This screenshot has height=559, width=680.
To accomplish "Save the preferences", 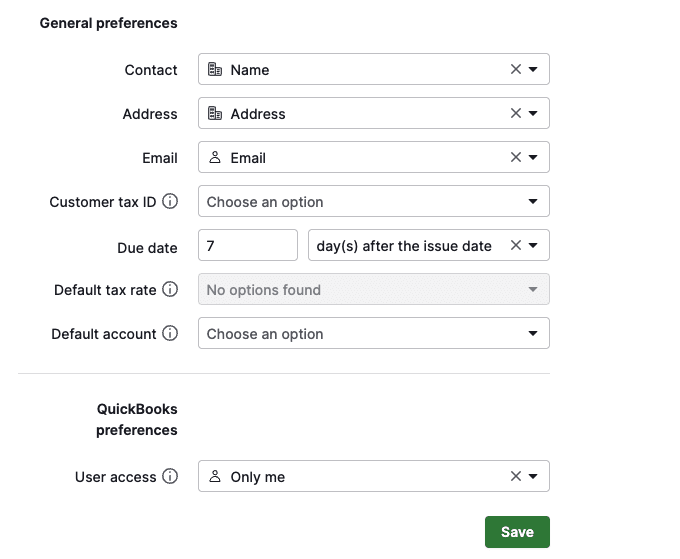I will tap(517, 532).
